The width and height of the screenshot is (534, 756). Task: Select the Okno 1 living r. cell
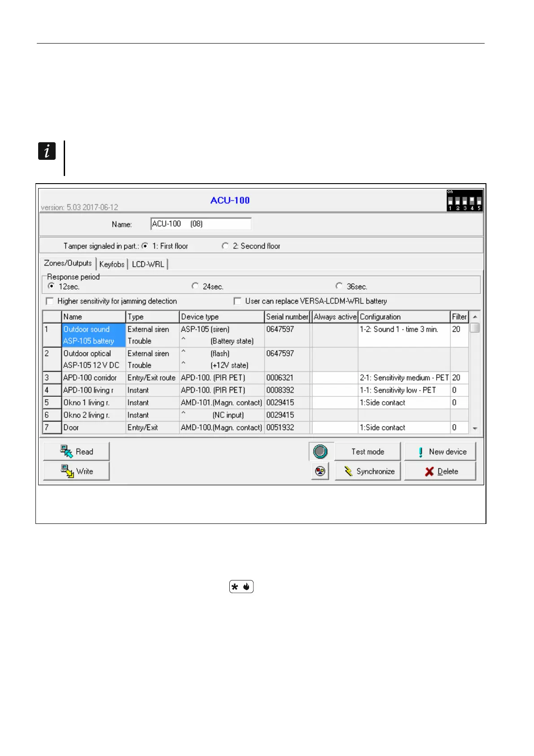93,403
